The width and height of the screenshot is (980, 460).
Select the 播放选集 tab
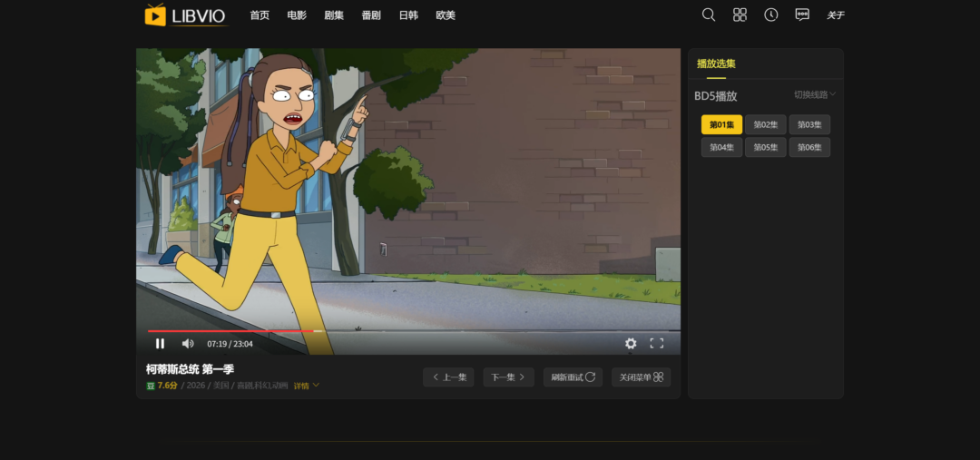tap(716, 64)
